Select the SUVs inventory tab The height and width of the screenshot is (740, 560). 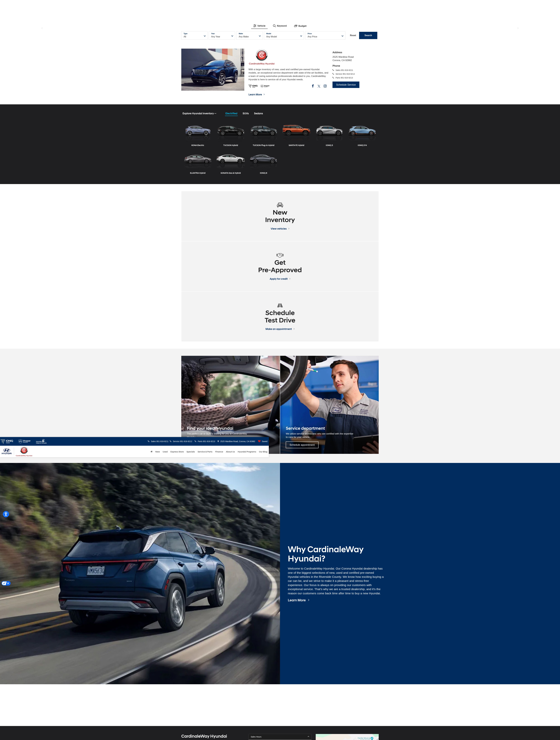tap(246, 113)
